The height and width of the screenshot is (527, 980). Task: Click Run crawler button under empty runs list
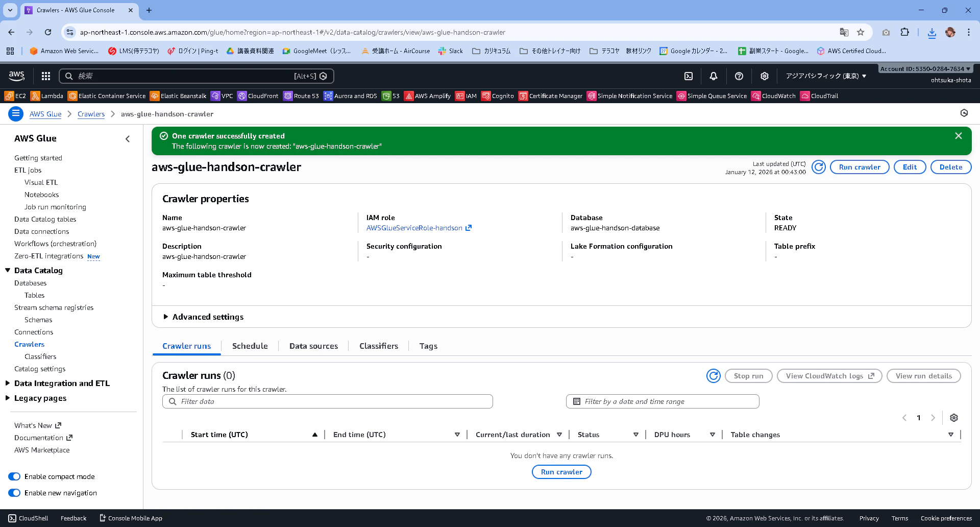561,472
